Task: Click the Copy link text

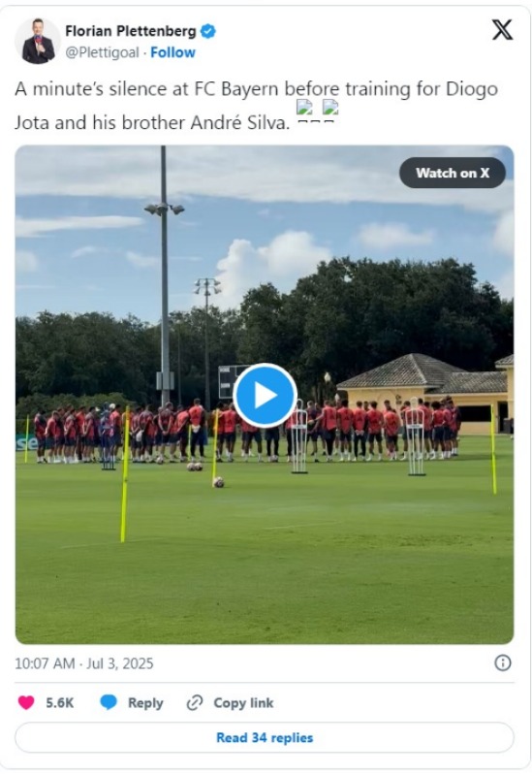Action: (243, 703)
